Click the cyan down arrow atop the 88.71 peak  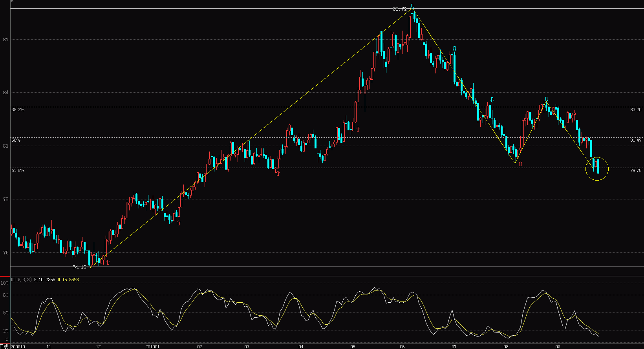point(412,6)
